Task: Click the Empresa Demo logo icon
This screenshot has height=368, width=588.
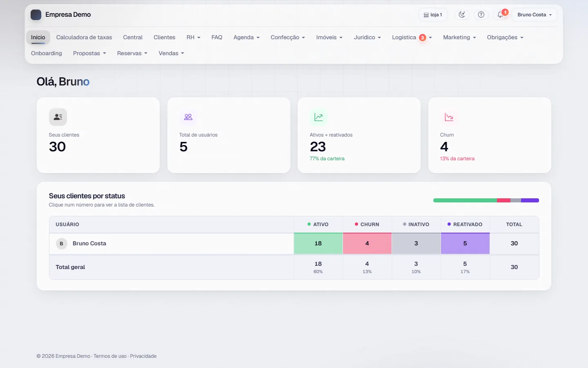Action: coord(36,15)
